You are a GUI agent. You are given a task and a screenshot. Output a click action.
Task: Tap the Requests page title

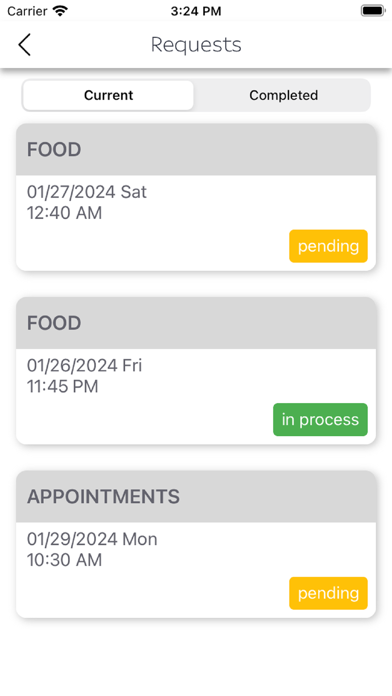196,45
